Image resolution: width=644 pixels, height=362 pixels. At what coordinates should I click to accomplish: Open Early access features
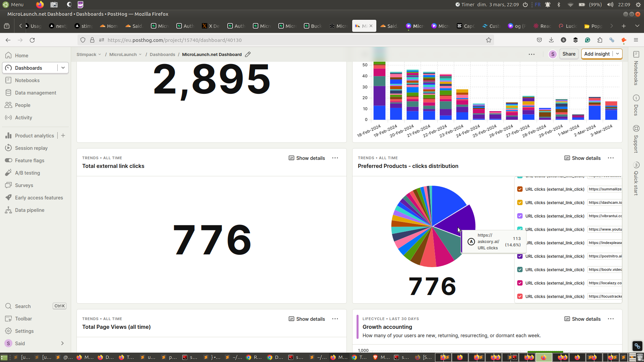coord(39,197)
